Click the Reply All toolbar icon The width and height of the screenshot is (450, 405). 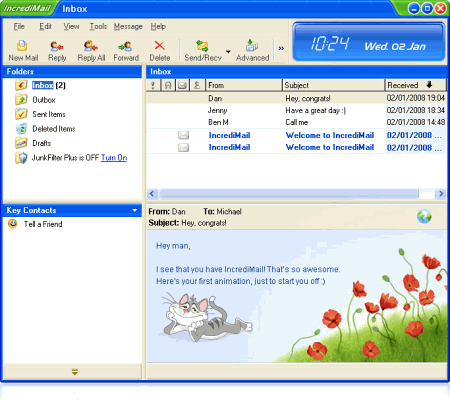point(91,50)
